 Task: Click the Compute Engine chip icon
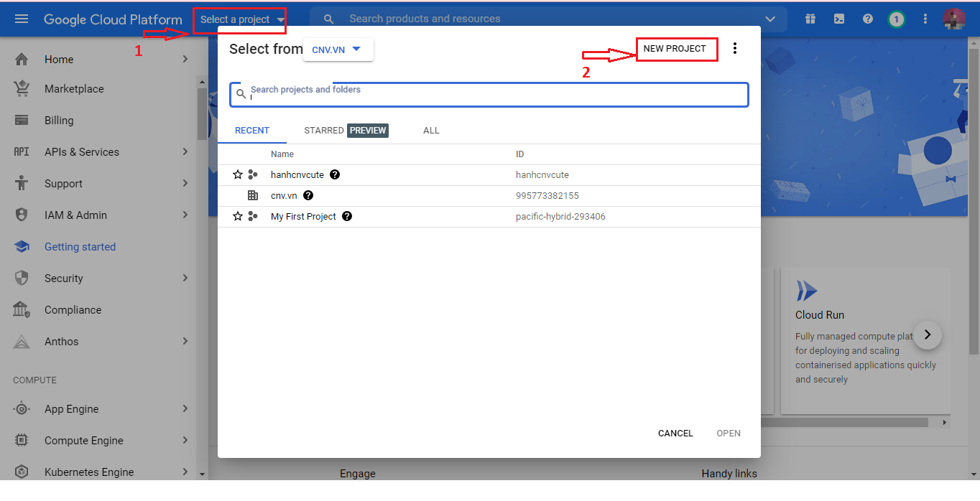point(22,441)
